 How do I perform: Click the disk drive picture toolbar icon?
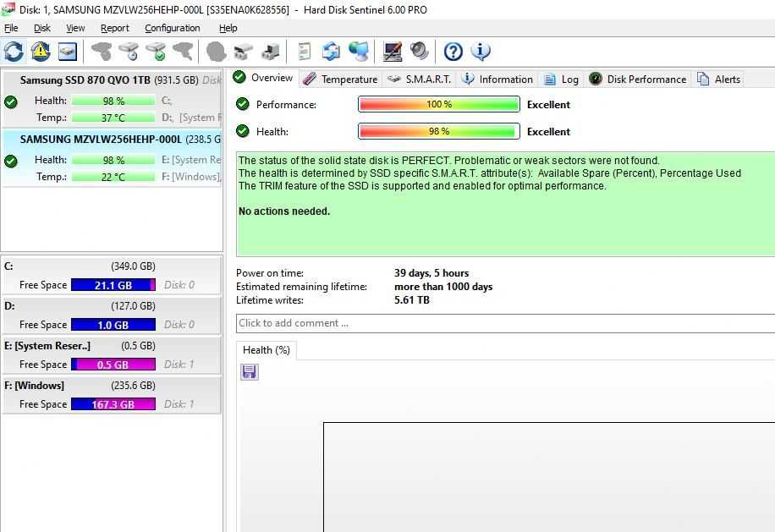tap(68, 52)
